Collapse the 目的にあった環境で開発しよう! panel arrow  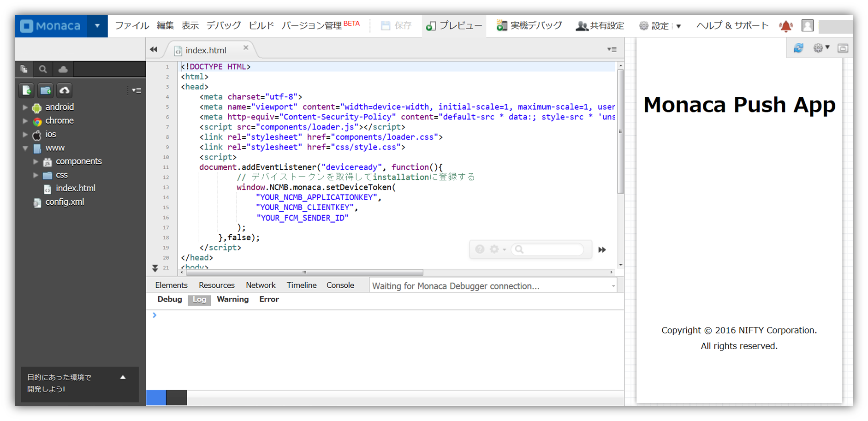[123, 377]
